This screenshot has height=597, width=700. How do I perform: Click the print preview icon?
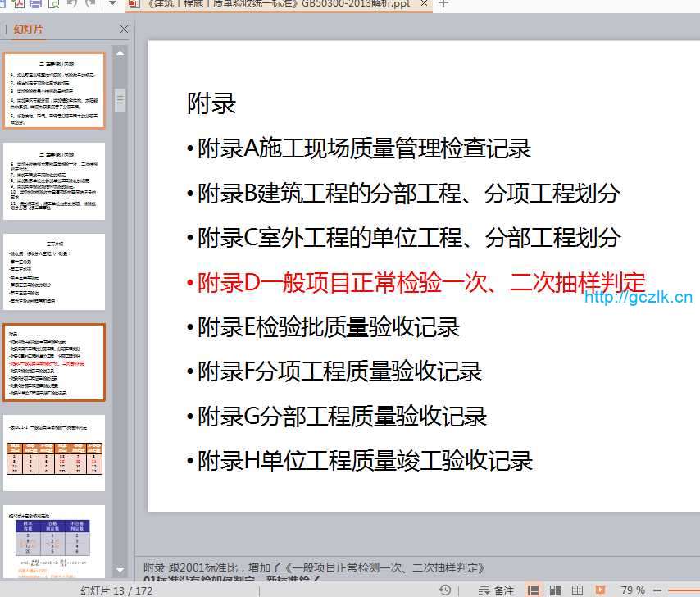pyautogui.click(x=54, y=4)
